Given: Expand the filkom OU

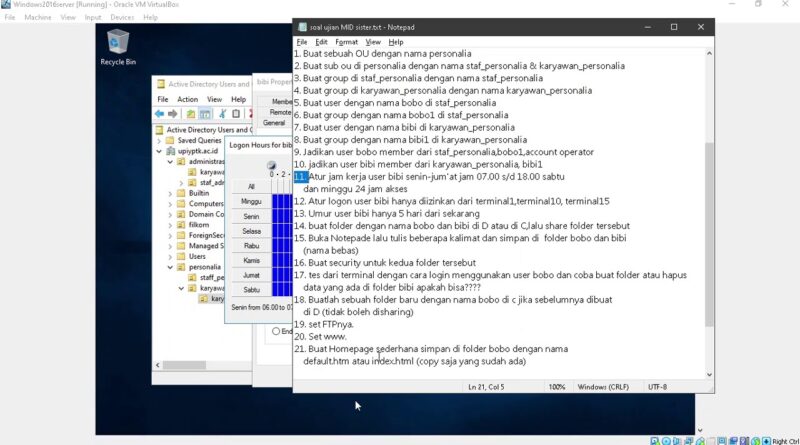Looking at the screenshot, I should pyautogui.click(x=170, y=225).
